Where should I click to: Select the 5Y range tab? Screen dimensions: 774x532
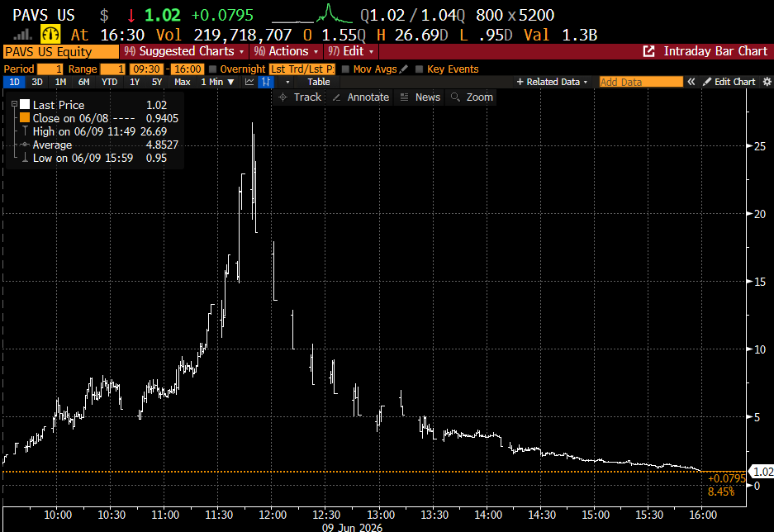[157, 82]
